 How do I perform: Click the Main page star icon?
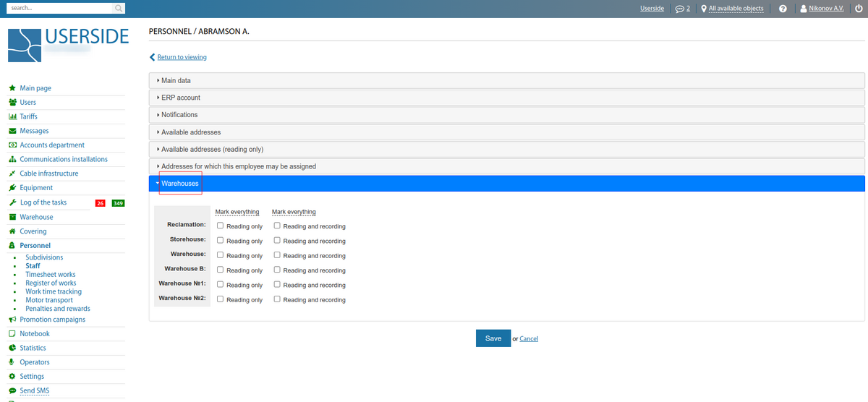coord(12,88)
